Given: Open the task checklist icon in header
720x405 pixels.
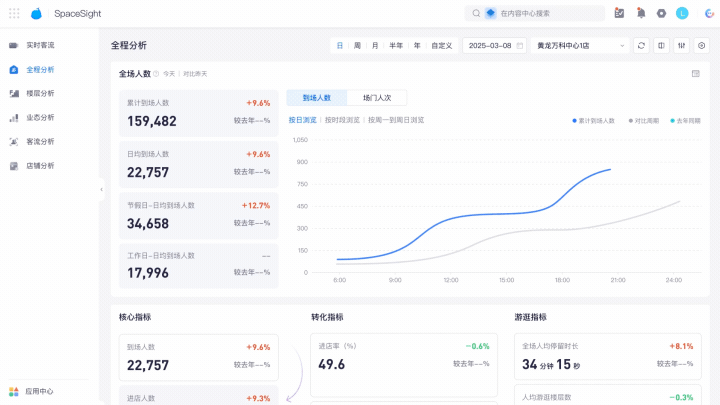Looking at the screenshot, I should 619,13.
